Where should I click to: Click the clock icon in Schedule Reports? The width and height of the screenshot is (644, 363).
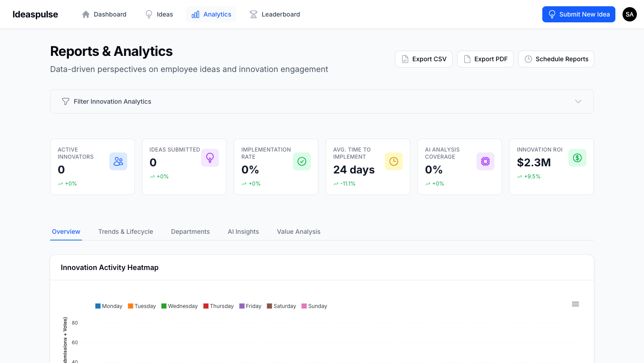click(x=528, y=59)
